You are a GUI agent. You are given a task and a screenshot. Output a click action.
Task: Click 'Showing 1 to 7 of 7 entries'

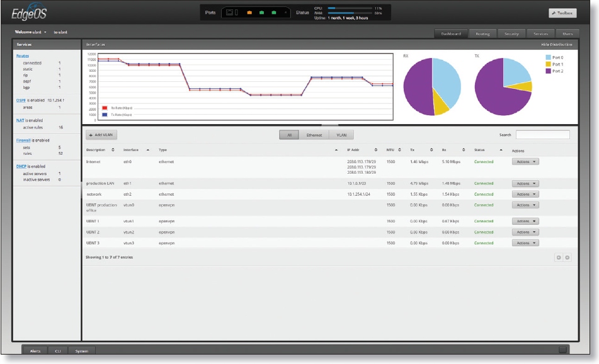(109, 258)
